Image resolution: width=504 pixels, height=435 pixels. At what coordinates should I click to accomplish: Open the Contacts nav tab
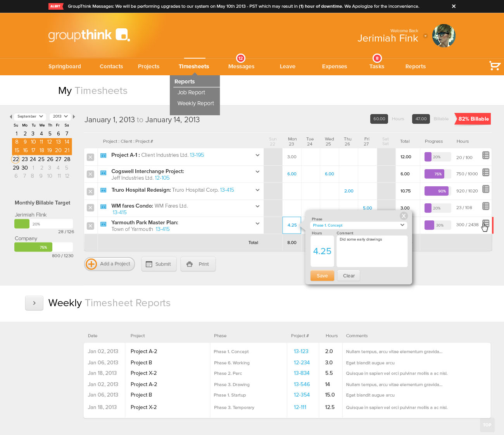click(111, 66)
